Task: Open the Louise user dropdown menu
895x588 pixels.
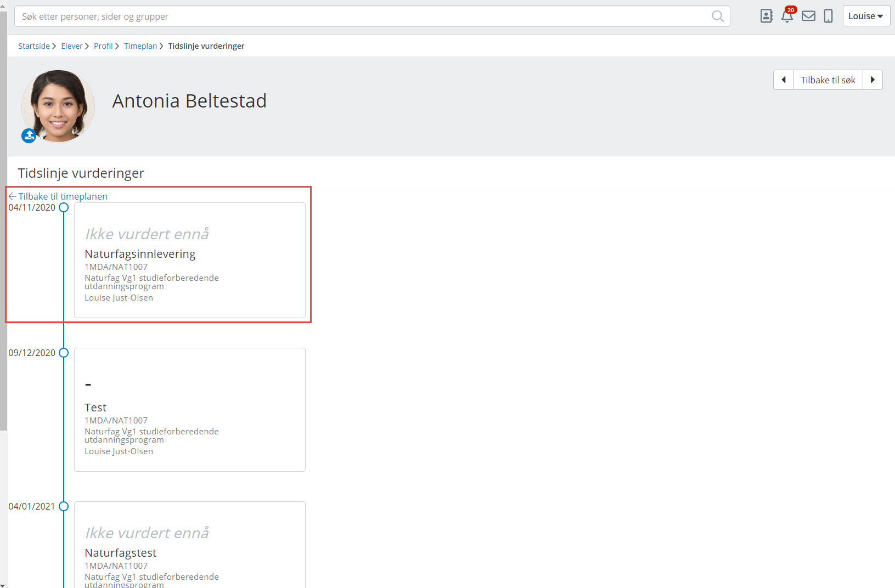Action: click(865, 16)
